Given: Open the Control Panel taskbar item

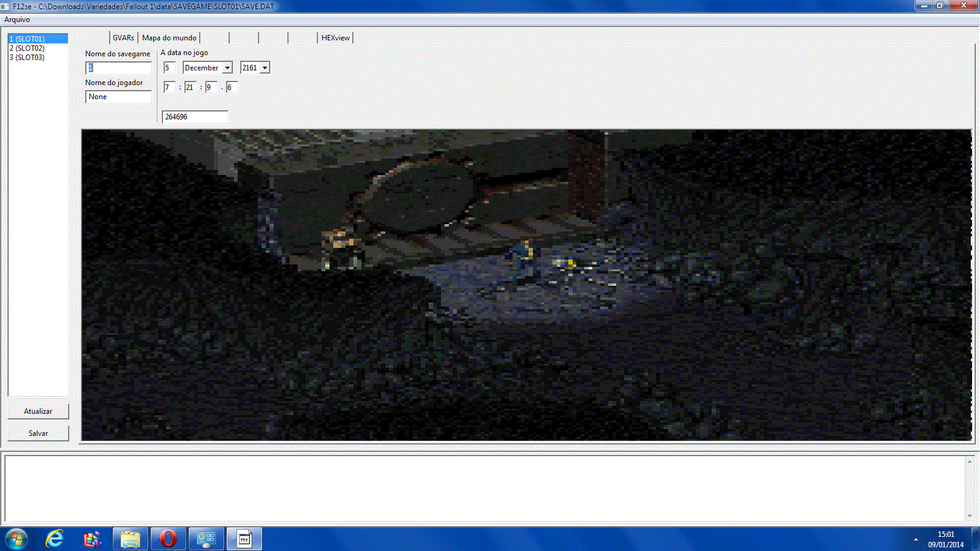Looking at the screenshot, I should 206,539.
